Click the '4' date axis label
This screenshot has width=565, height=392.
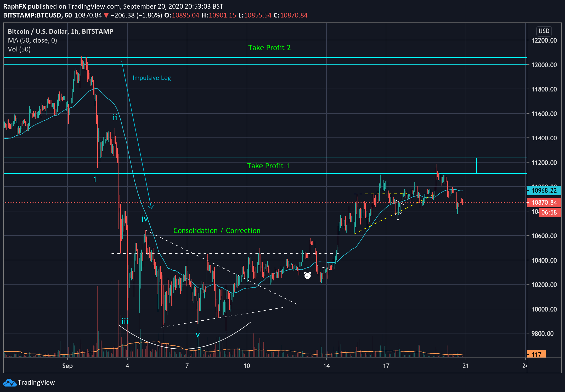coord(127,366)
